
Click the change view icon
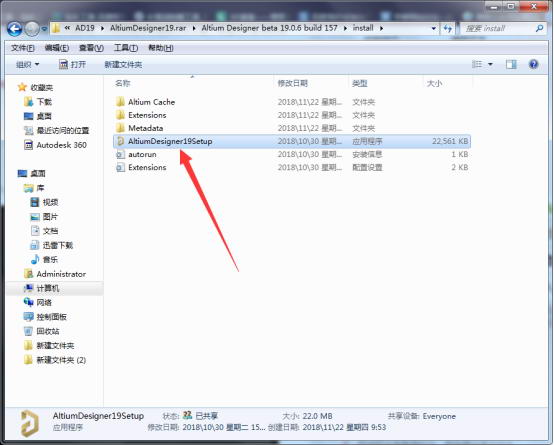coord(477,64)
